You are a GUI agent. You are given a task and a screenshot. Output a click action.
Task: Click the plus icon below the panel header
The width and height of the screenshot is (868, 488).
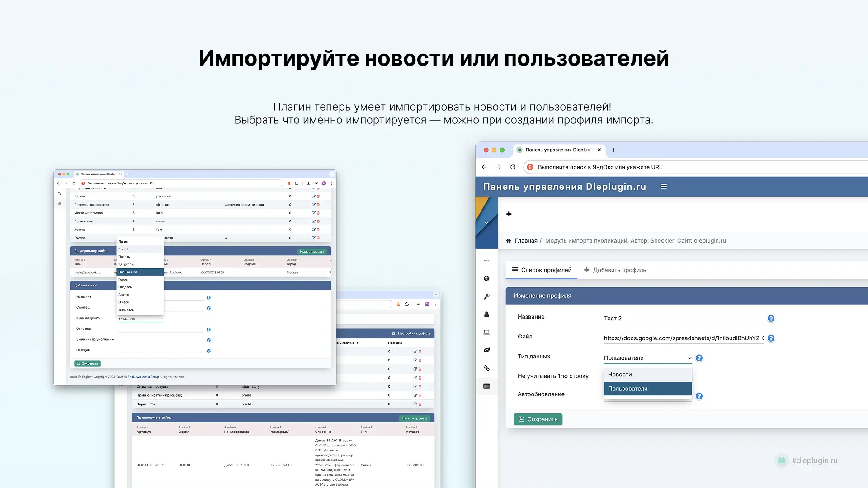coord(509,214)
